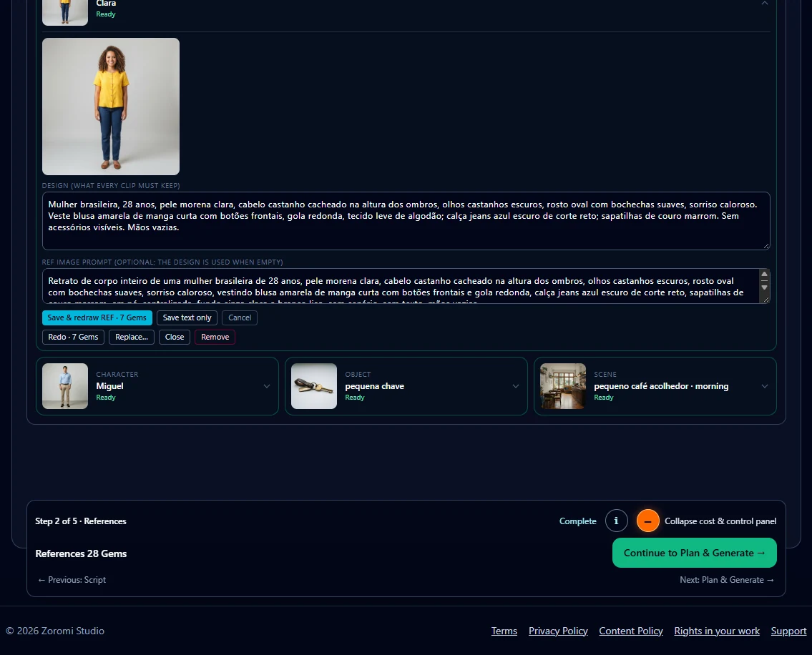This screenshot has width=812, height=655.
Task: Click Miguel's character thumbnail
Action: coord(65,386)
